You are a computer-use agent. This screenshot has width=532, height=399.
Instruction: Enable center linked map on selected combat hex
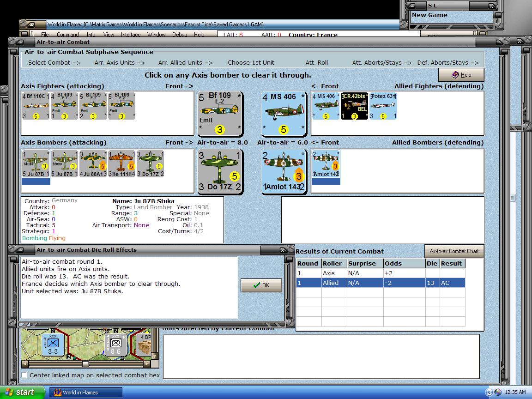tap(24, 375)
